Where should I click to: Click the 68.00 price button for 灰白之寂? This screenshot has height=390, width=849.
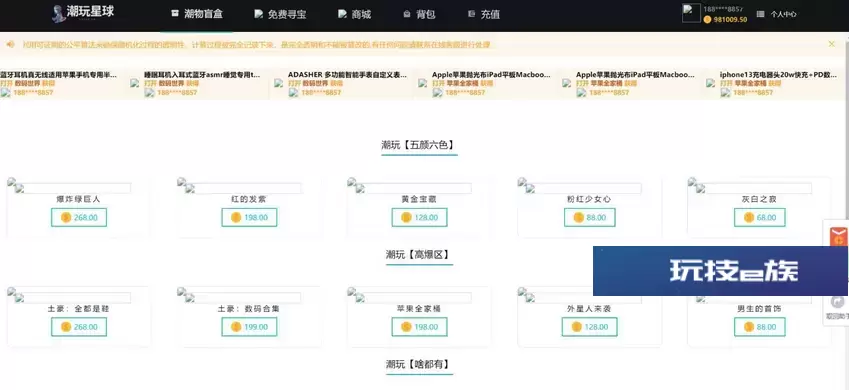760,218
